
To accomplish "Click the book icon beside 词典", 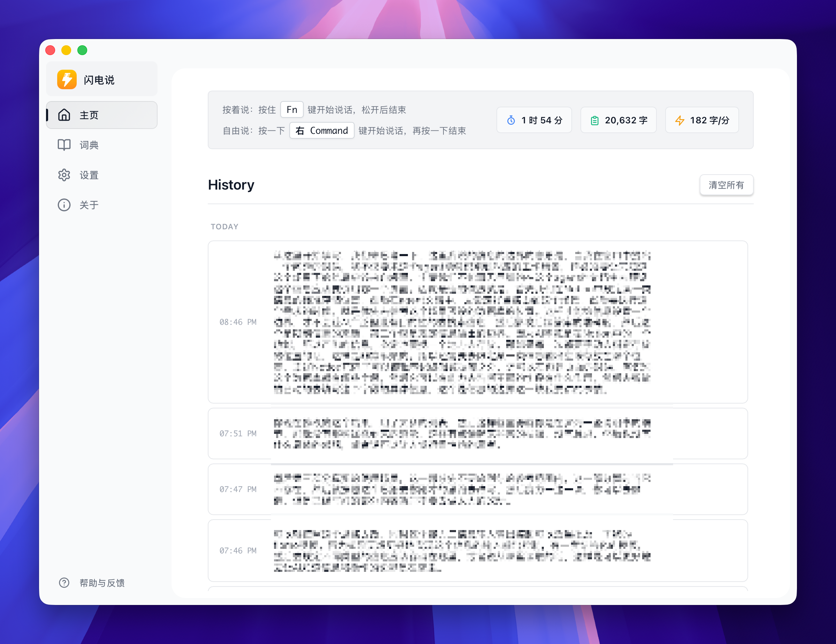I will 64,145.
